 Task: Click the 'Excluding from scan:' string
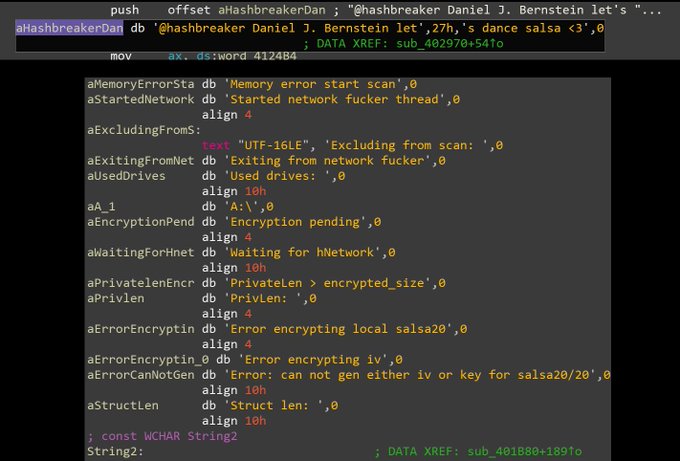[x=406, y=145]
